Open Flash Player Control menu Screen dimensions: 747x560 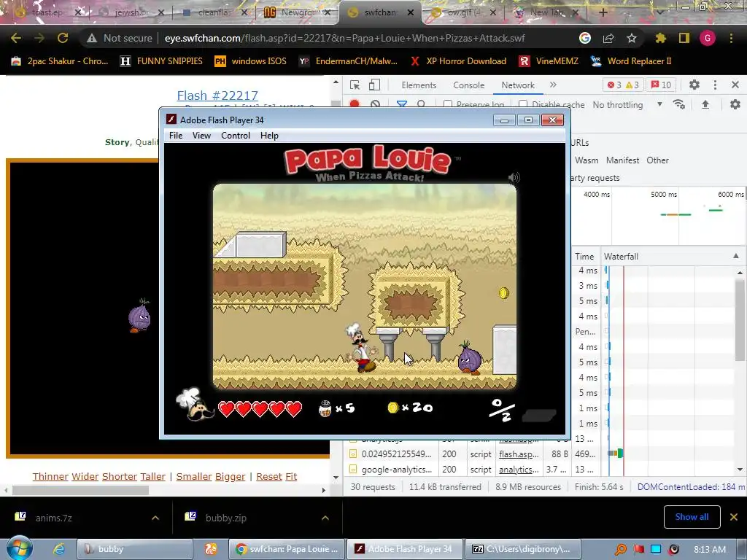click(x=236, y=135)
